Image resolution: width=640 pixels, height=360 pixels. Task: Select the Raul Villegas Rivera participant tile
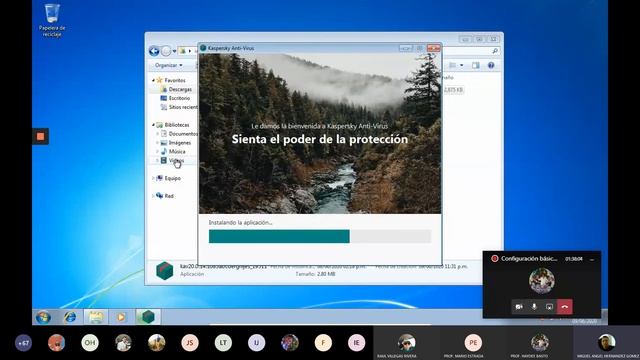(407, 343)
